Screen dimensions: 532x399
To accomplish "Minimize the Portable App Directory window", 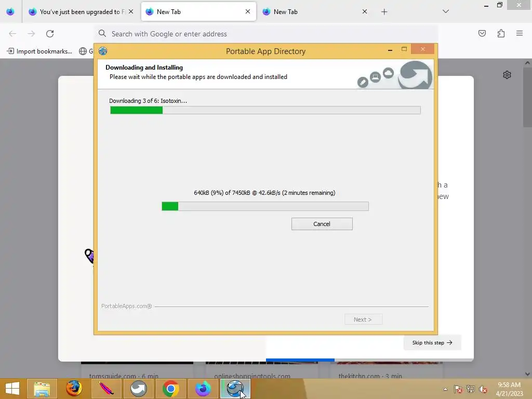I will coord(390,49).
